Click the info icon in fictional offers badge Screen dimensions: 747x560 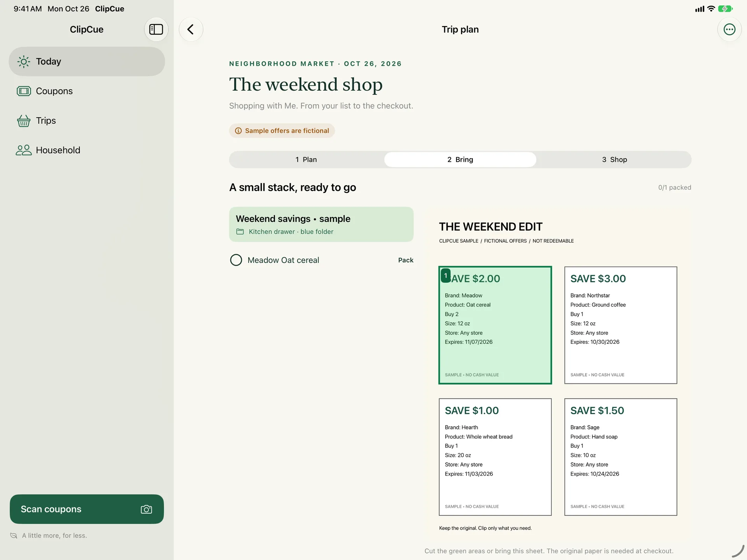[x=238, y=131]
